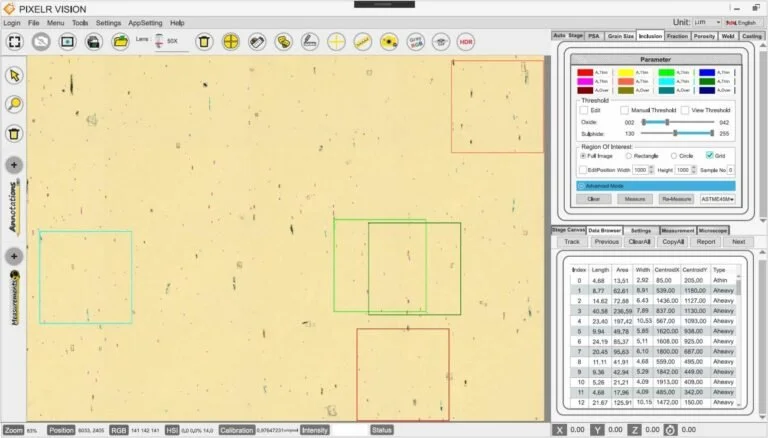
Task: Switch to the Grain Size tab
Action: pos(620,36)
